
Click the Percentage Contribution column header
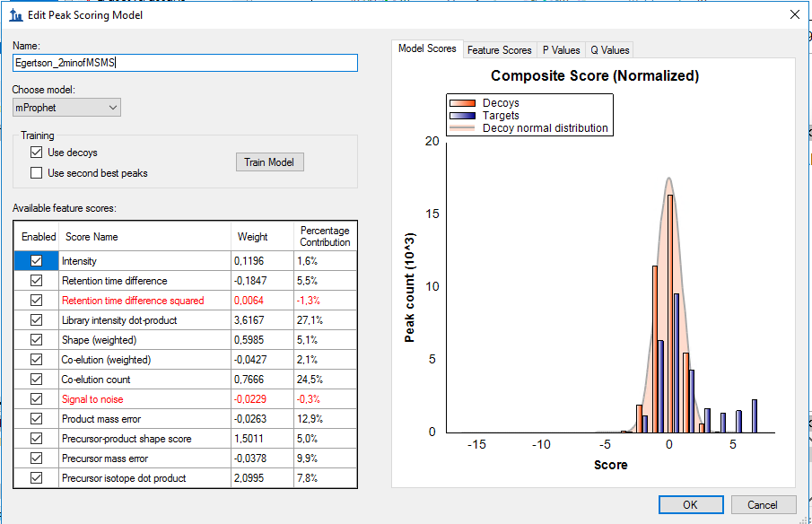pos(325,237)
